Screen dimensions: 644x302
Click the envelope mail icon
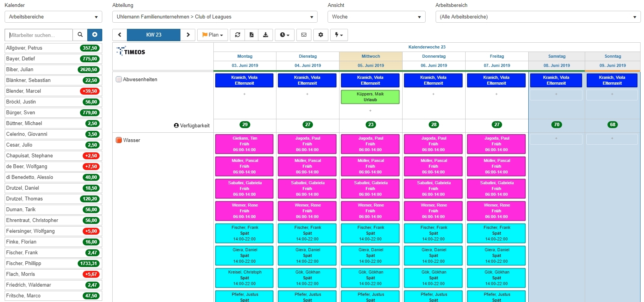304,35
